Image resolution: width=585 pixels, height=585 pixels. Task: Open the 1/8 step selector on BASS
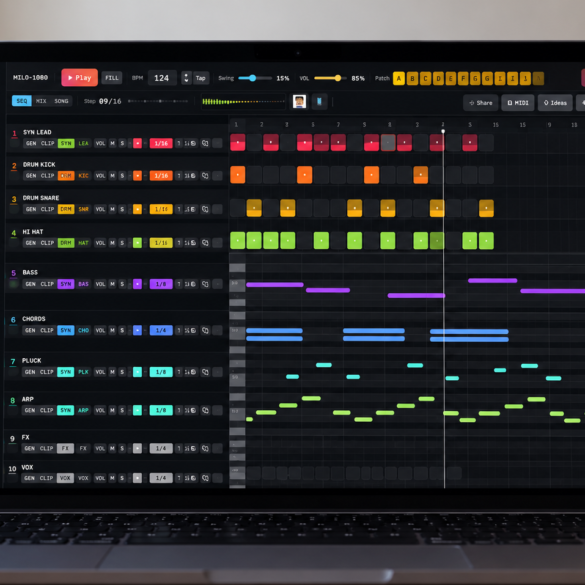click(x=161, y=284)
